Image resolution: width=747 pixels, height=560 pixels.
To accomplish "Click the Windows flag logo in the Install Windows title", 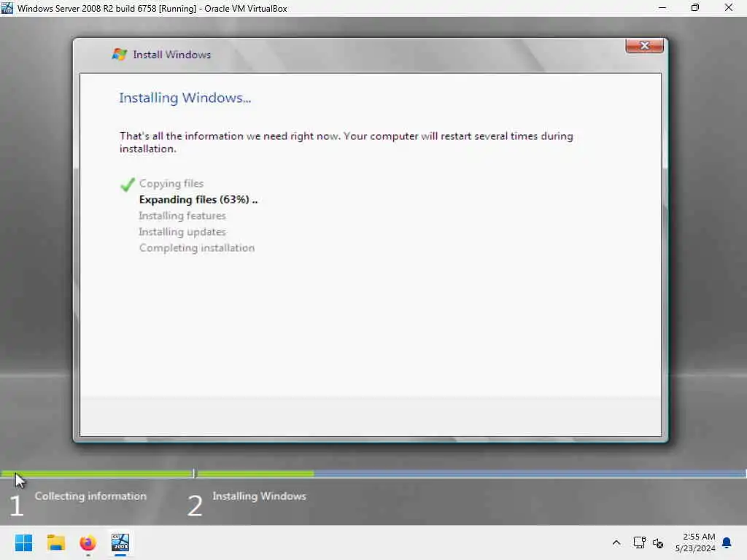I will click(119, 54).
